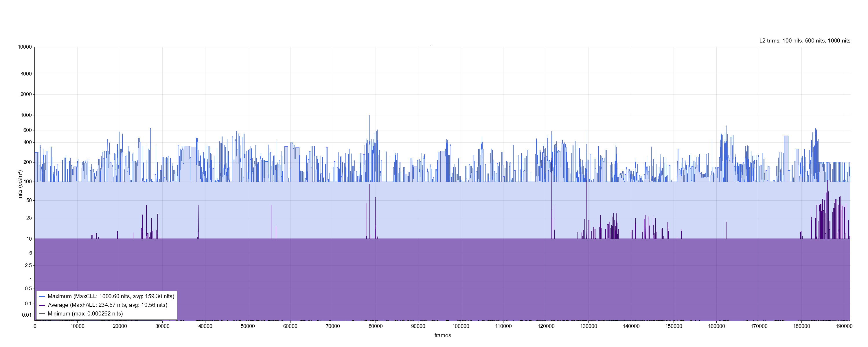Click the 0.01 y-axis tick label
868x347 pixels.
coord(27,315)
